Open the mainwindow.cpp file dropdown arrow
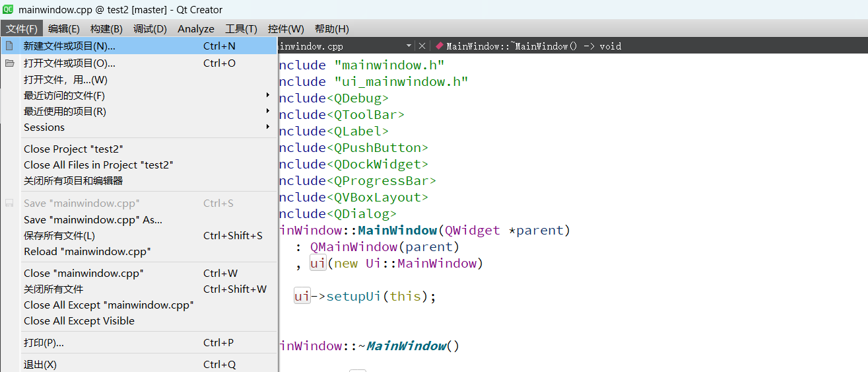The width and height of the screenshot is (868, 372). (409, 46)
